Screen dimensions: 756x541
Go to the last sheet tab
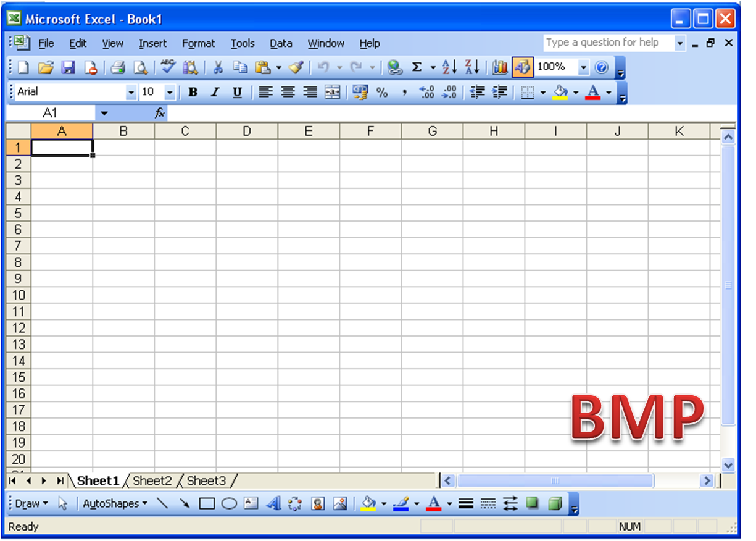tap(60, 480)
